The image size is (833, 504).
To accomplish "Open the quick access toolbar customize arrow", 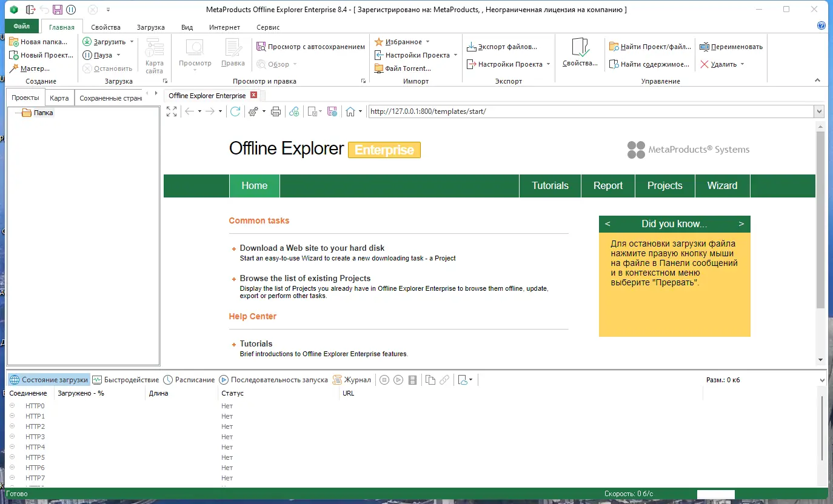I will coord(108,10).
